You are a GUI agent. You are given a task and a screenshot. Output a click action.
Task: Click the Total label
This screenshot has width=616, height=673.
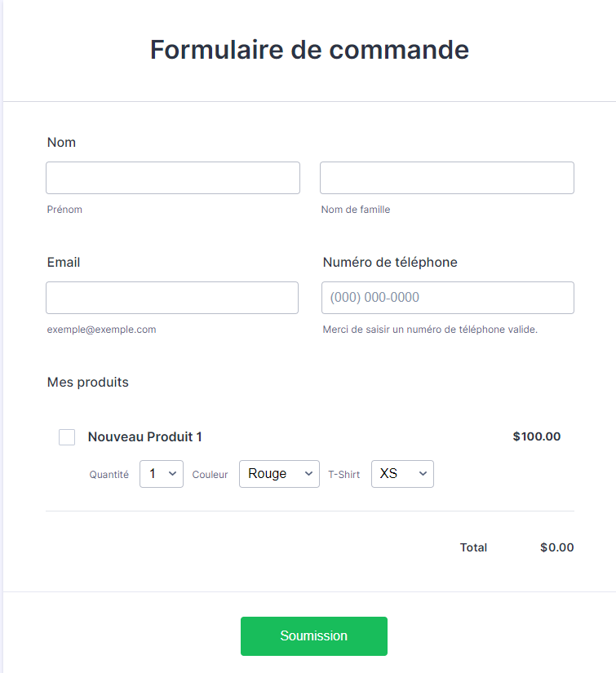473,547
